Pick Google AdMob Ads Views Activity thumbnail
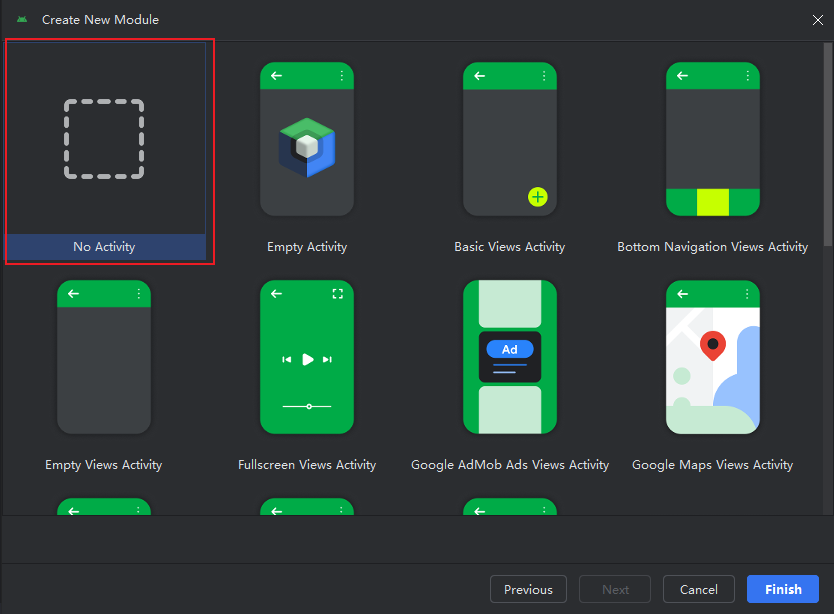Image resolution: width=834 pixels, height=614 pixels. [510, 357]
